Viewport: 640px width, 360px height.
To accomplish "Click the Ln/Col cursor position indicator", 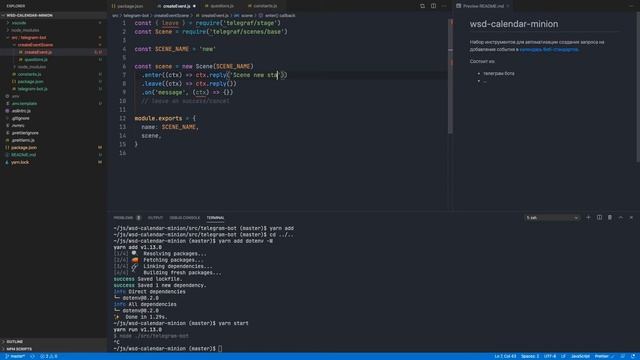I will pos(505,356).
